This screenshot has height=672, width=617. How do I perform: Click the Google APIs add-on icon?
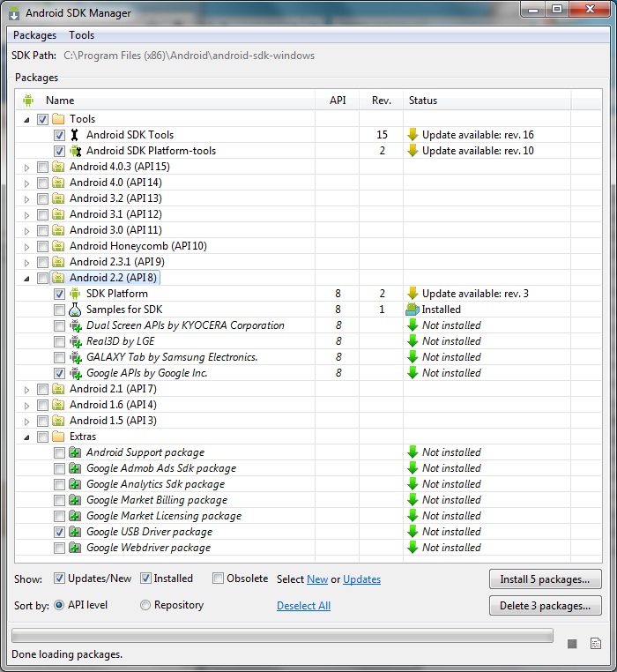(x=76, y=373)
